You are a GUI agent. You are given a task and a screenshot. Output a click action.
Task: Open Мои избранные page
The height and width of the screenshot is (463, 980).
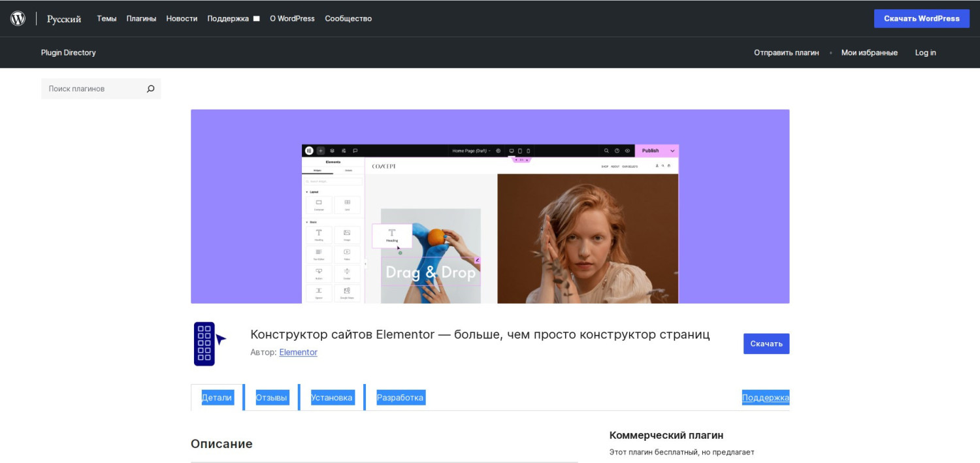coord(869,52)
